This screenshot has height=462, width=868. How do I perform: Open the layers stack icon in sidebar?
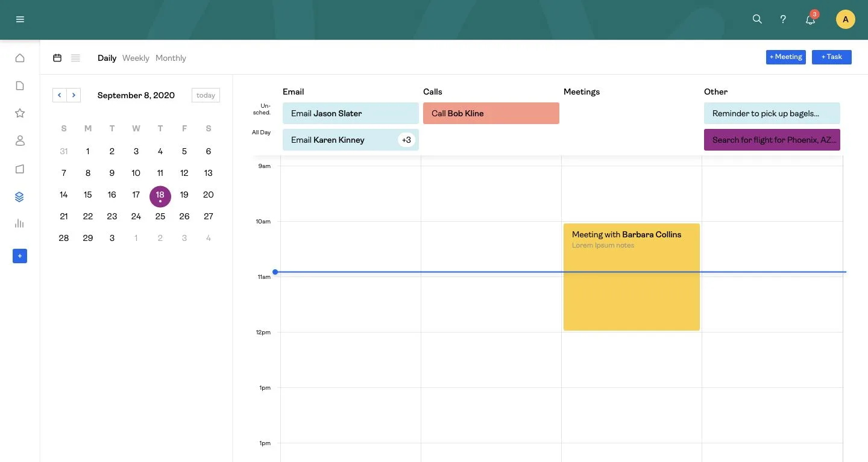click(x=20, y=196)
